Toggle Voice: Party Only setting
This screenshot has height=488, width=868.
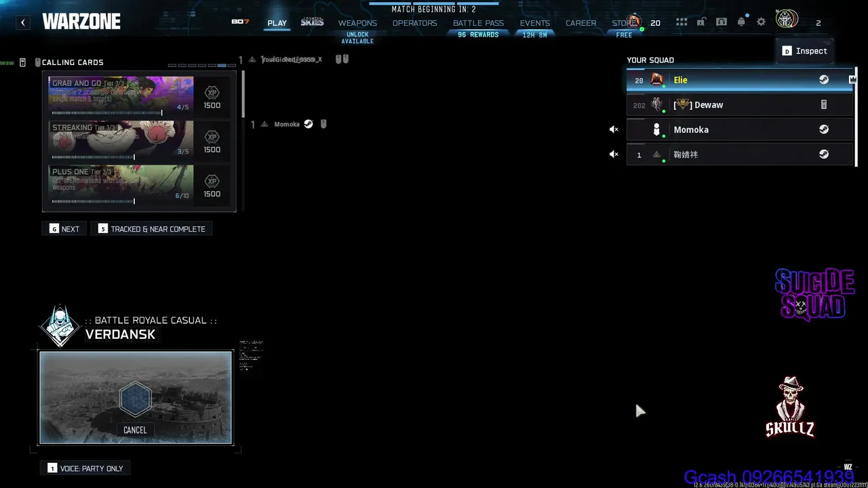[x=85, y=468]
